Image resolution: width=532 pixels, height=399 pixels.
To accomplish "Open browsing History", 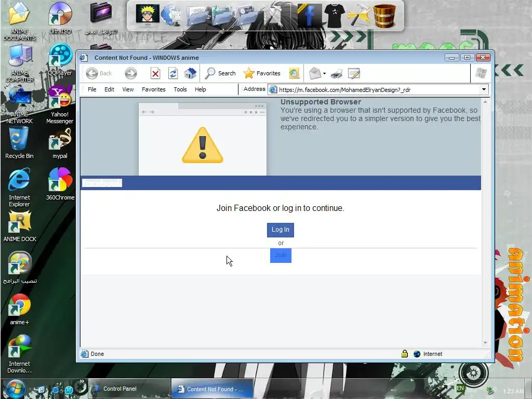I will click(294, 73).
